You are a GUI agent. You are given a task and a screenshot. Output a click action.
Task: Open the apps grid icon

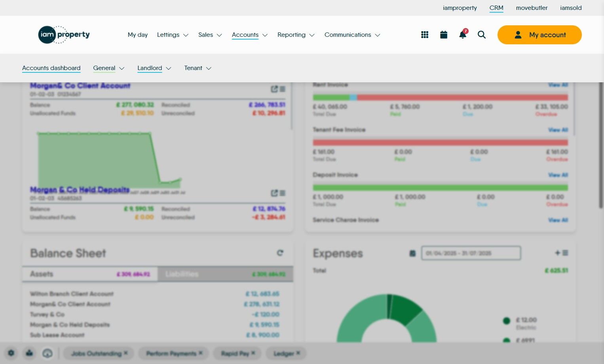click(425, 35)
